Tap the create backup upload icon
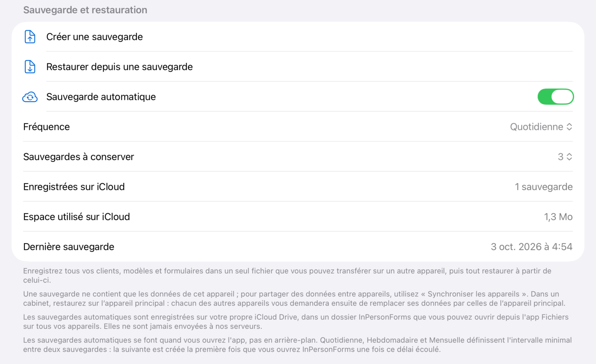The width and height of the screenshot is (596, 364). (30, 37)
